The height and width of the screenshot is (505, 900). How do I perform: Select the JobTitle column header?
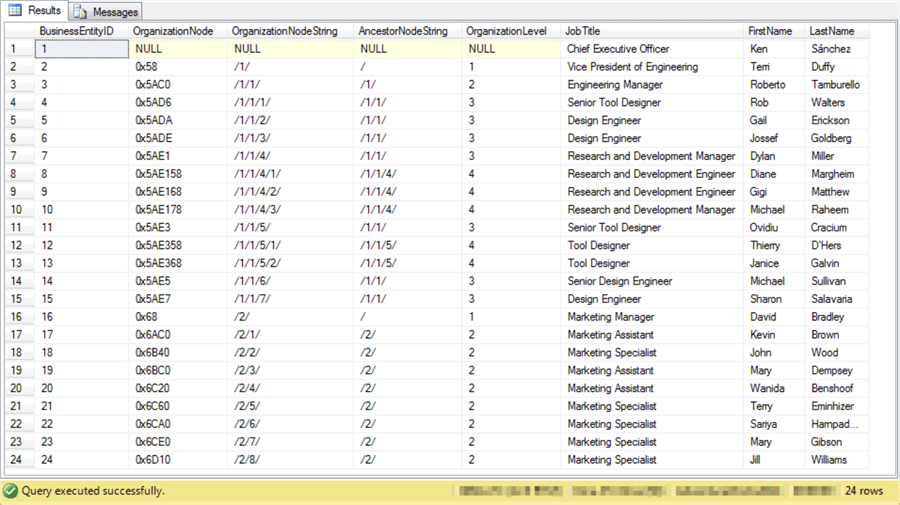pos(652,31)
